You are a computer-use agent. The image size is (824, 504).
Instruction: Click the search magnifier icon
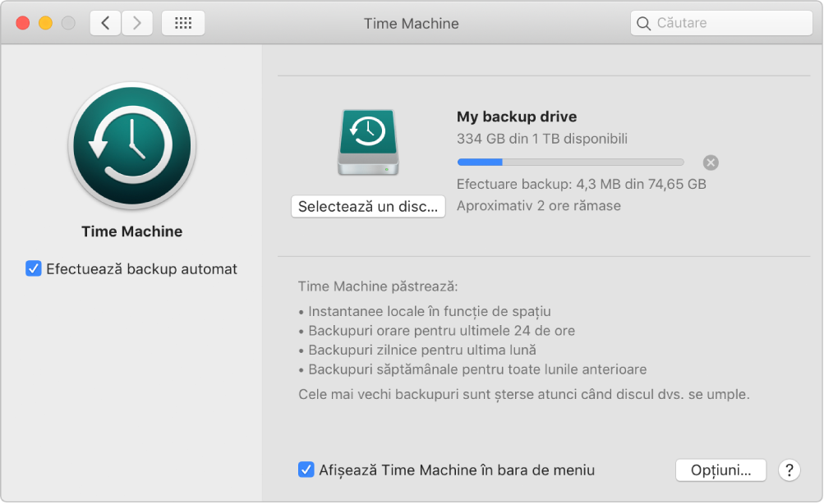pos(644,22)
